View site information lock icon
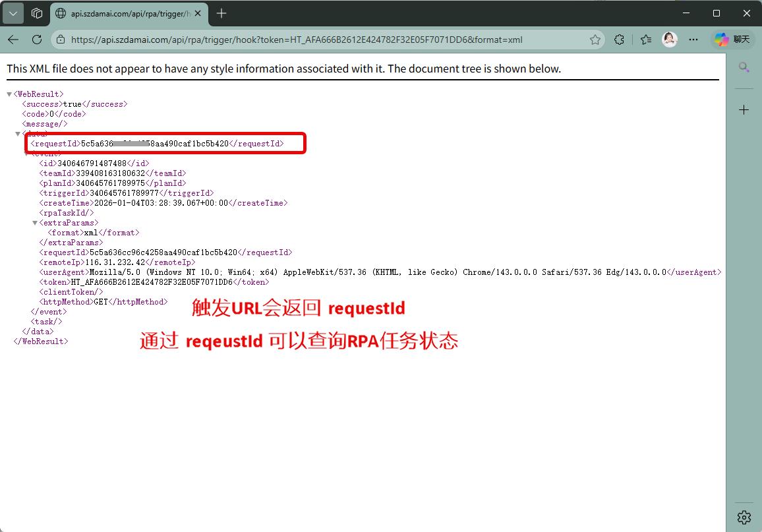Screen dimensions: 762x532 coord(61,40)
